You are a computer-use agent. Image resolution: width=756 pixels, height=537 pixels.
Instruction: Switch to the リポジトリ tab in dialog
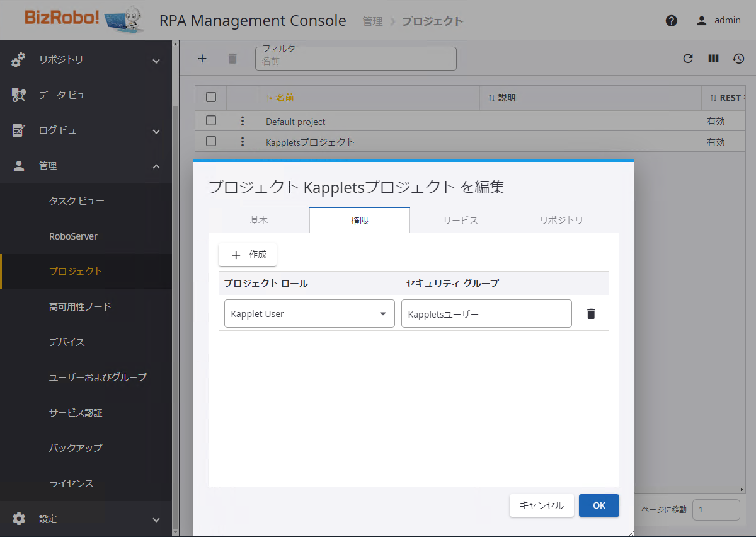click(561, 220)
